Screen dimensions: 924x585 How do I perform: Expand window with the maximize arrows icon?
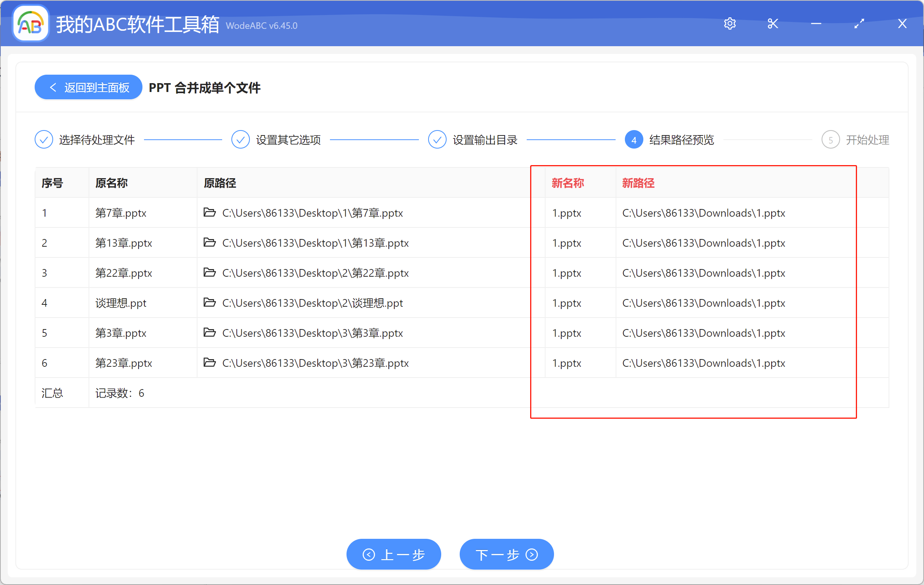(859, 24)
